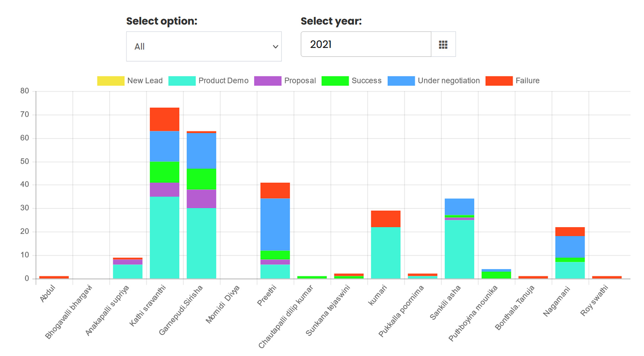Toggle the Success green legend swatch

[335, 81]
